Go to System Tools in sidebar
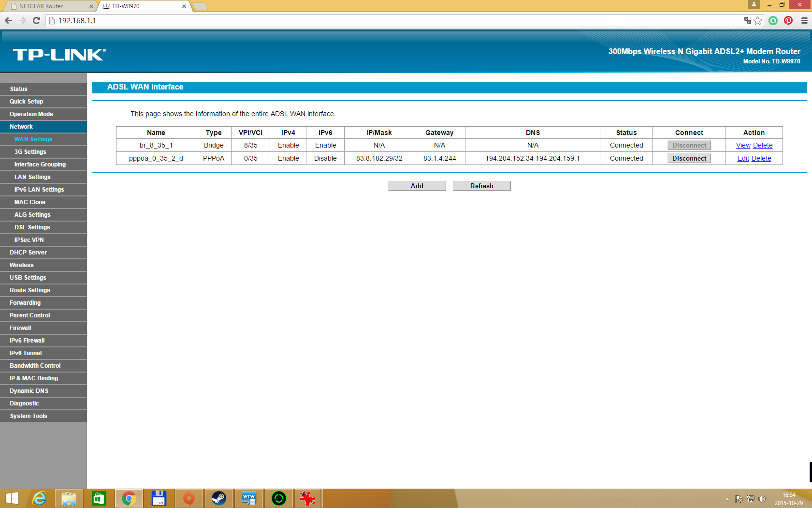812x508 pixels. tap(29, 416)
